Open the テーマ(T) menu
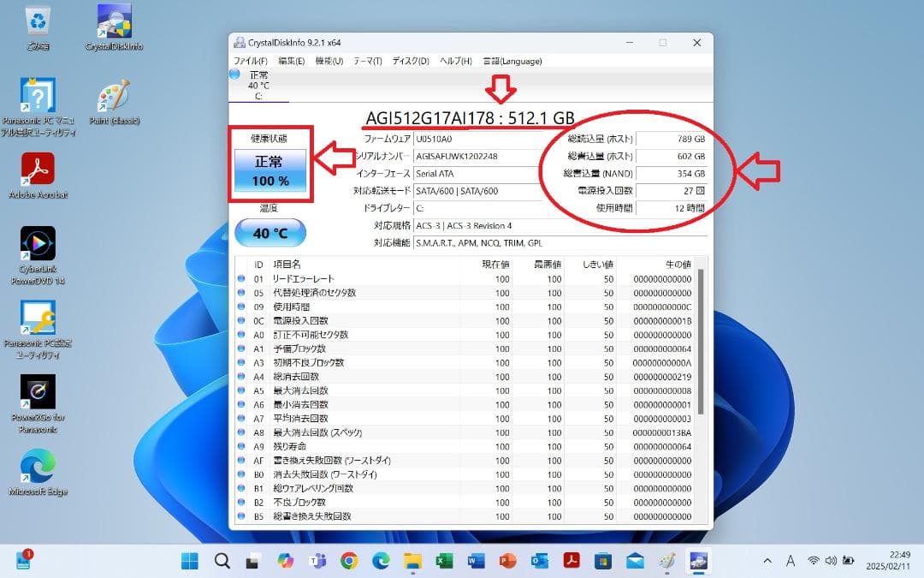The image size is (924, 578). click(368, 61)
